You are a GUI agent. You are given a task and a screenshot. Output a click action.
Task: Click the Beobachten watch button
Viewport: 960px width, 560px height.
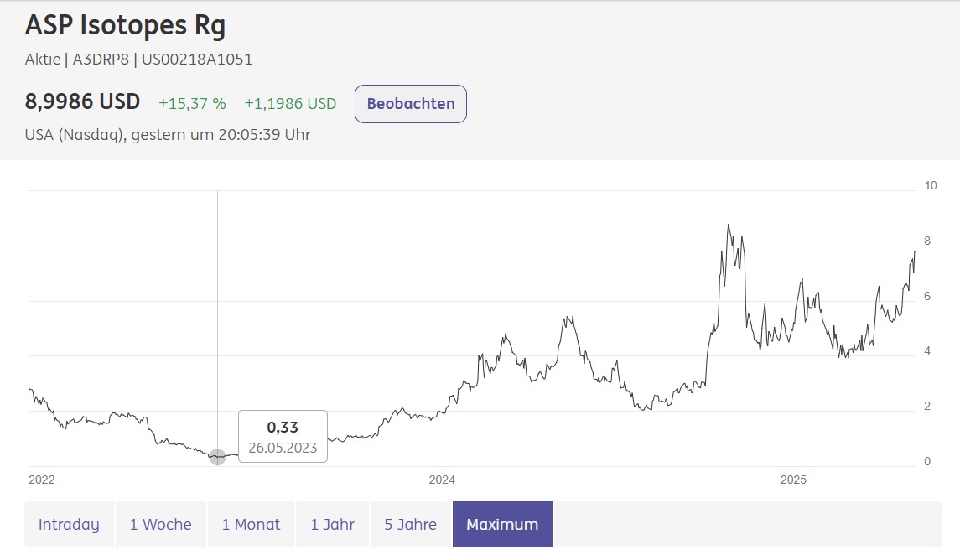[411, 104]
